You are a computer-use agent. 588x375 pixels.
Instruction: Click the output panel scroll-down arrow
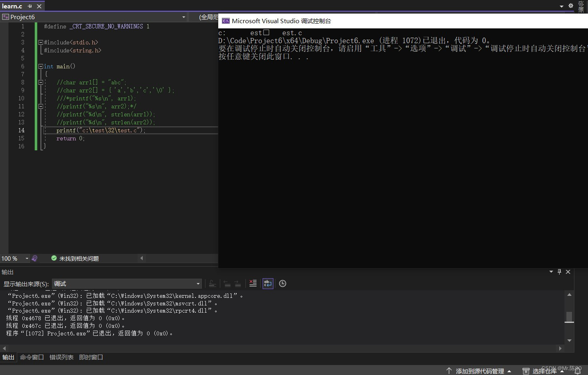570,341
